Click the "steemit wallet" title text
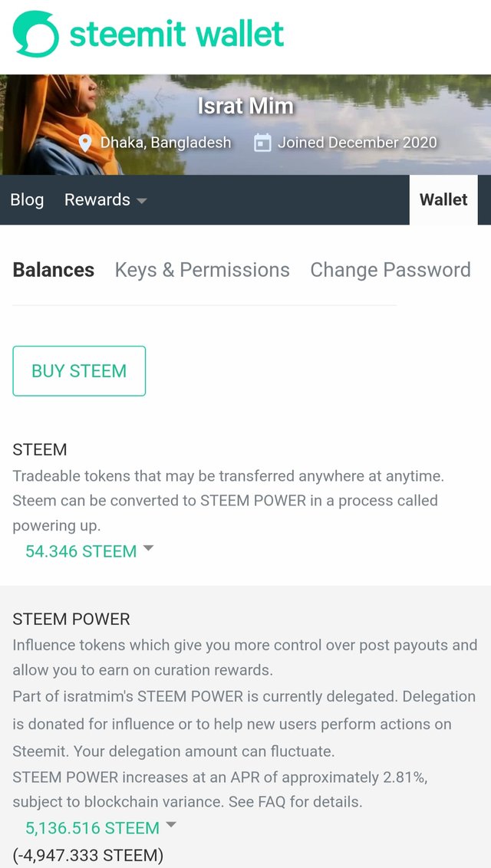Image resolution: width=491 pixels, height=868 pixels. point(176,35)
